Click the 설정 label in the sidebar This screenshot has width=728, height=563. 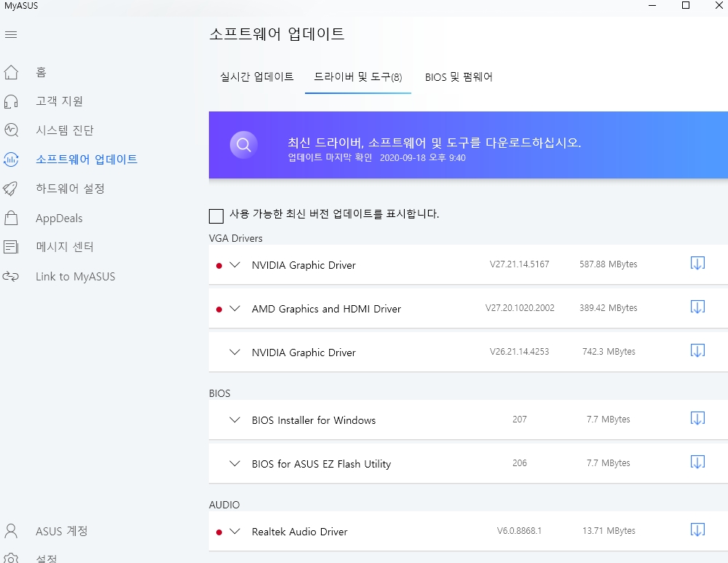[47, 559]
